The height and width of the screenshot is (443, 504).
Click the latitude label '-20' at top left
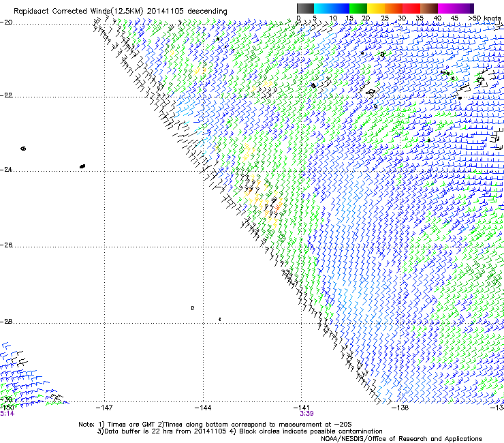[6, 22]
